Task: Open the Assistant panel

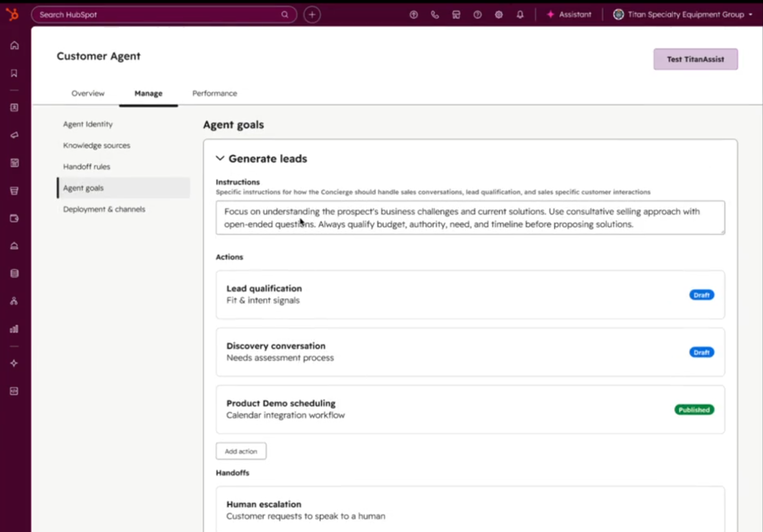Action: [x=569, y=15]
